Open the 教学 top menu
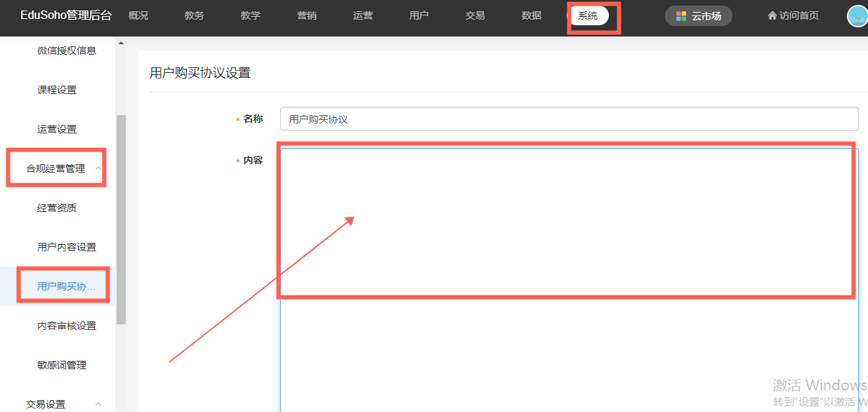The height and width of the screenshot is (412, 868). coord(251,15)
